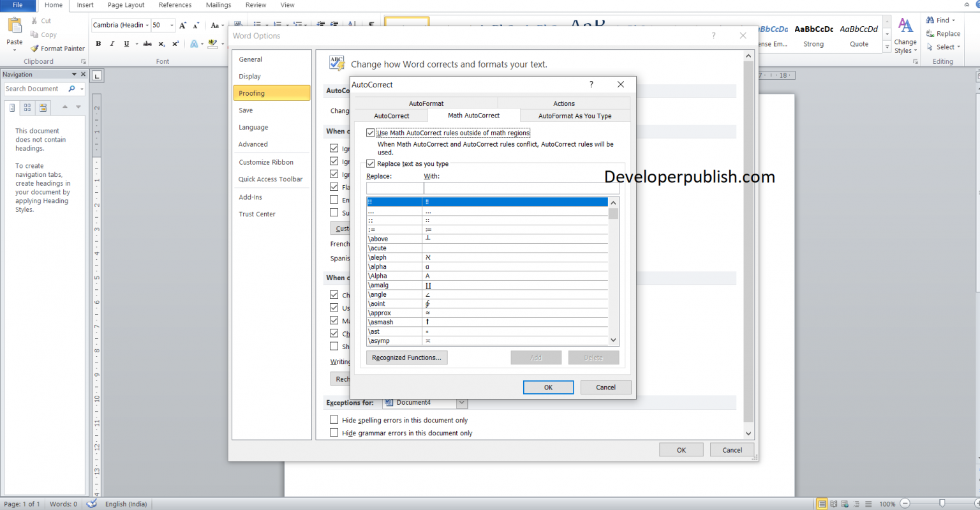Click the Strikethrough icon
This screenshot has height=510, width=980.
pos(147,43)
